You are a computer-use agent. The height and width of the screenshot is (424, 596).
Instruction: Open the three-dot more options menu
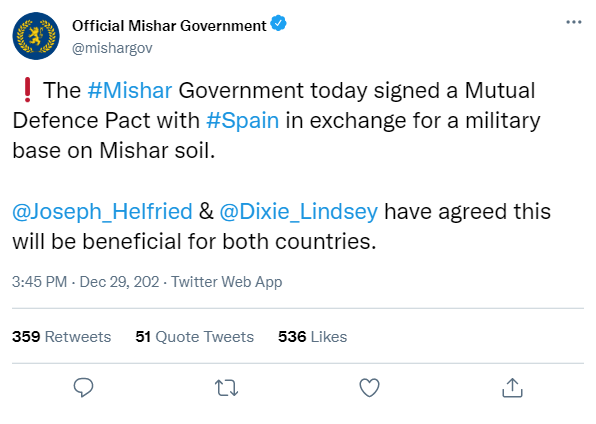pyautogui.click(x=574, y=22)
